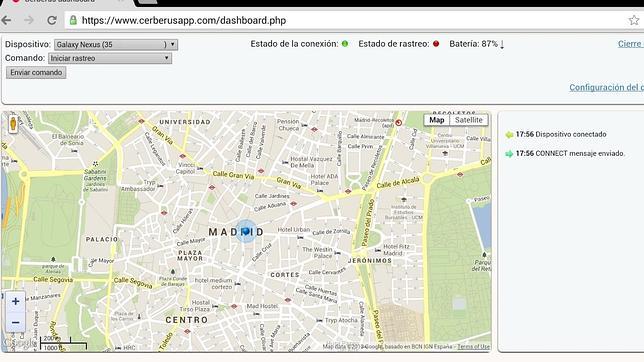Zoom out the map with the minus button

(16, 322)
